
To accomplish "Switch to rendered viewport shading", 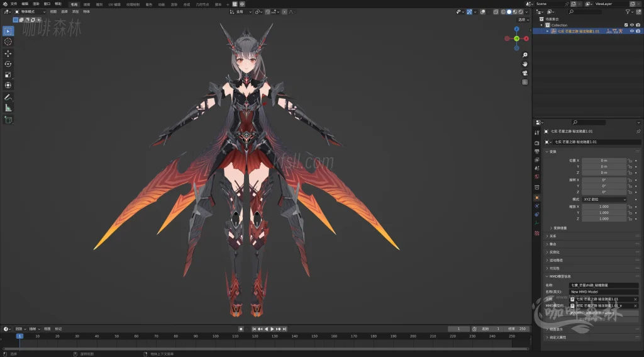I will [x=521, y=12].
